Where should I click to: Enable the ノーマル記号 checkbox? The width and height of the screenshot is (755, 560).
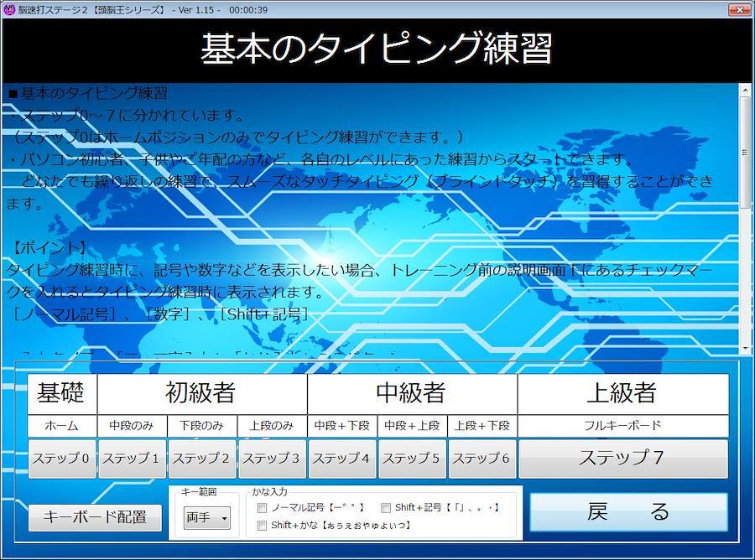[263, 508]
